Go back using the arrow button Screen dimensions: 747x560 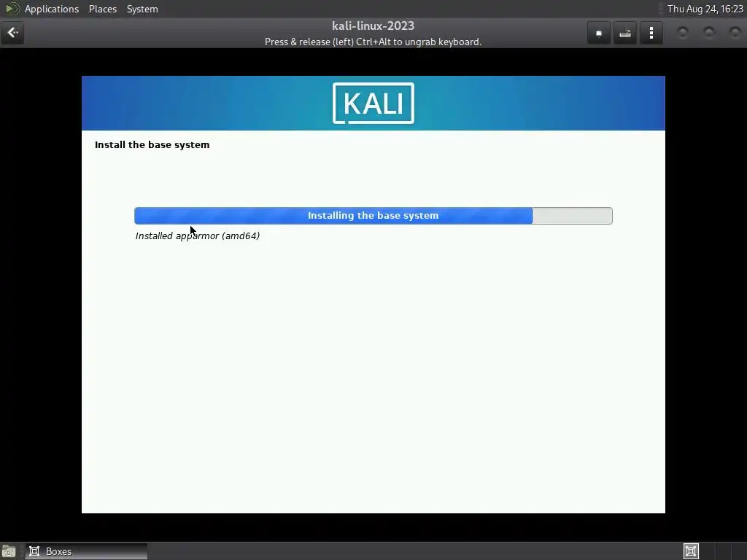point(12,33)
